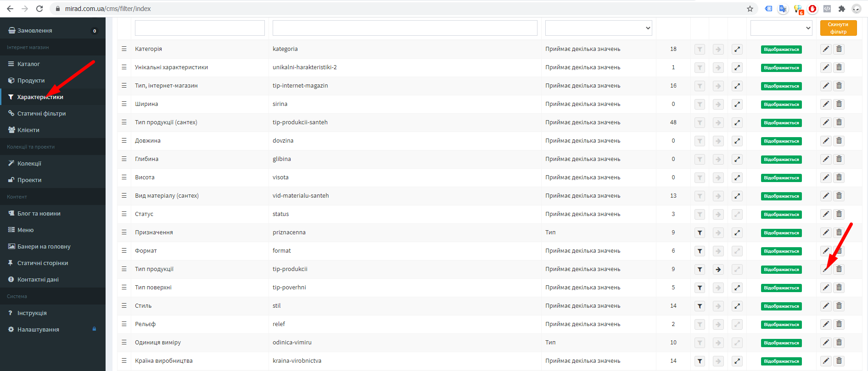Bookmark this page with star icon
The height and width of the screenshot is (371, 868).
(750, 9)
